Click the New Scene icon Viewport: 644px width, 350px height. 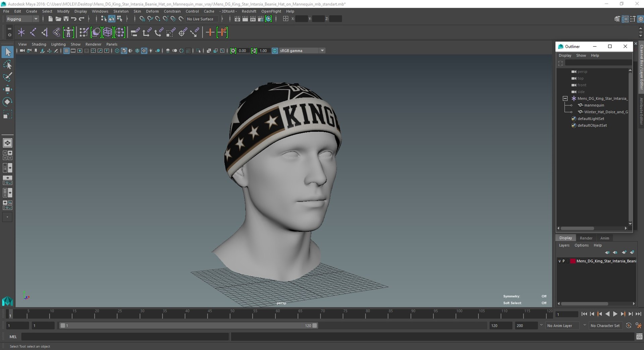(50, 19)
